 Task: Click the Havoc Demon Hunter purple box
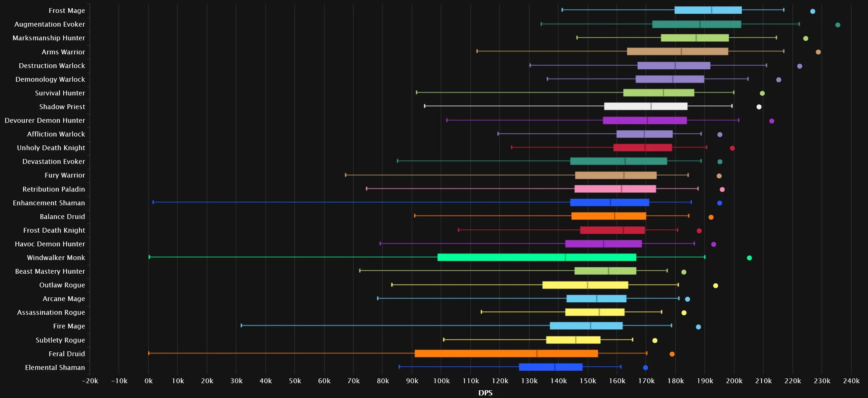click(x=603, y=243)
